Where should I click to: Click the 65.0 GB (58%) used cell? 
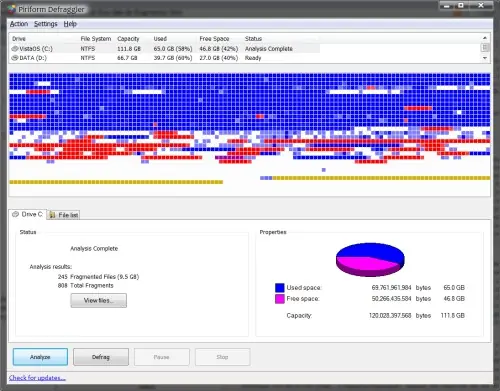click(173, 49)
